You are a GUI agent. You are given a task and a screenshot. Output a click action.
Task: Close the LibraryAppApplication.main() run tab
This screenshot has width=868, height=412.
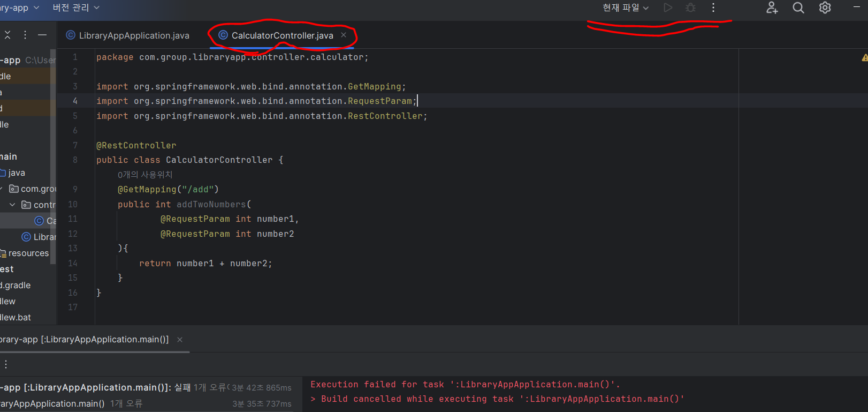pyautogui.click(x=180, y=340)
